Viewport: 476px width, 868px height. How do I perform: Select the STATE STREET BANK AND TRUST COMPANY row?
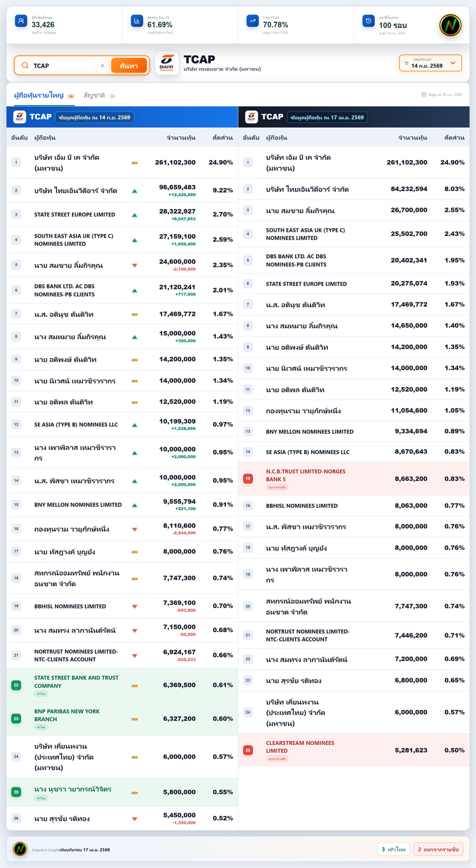[x=122, y=685]
